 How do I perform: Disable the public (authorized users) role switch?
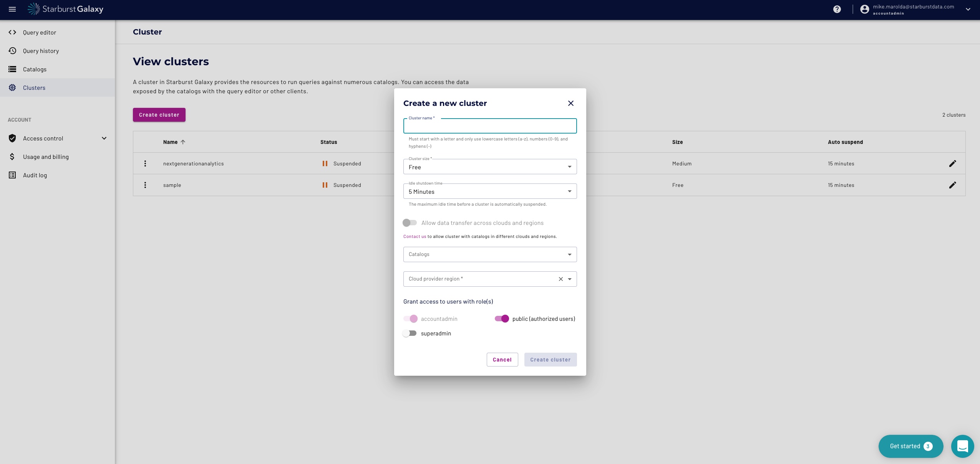(x=502, y=319)
